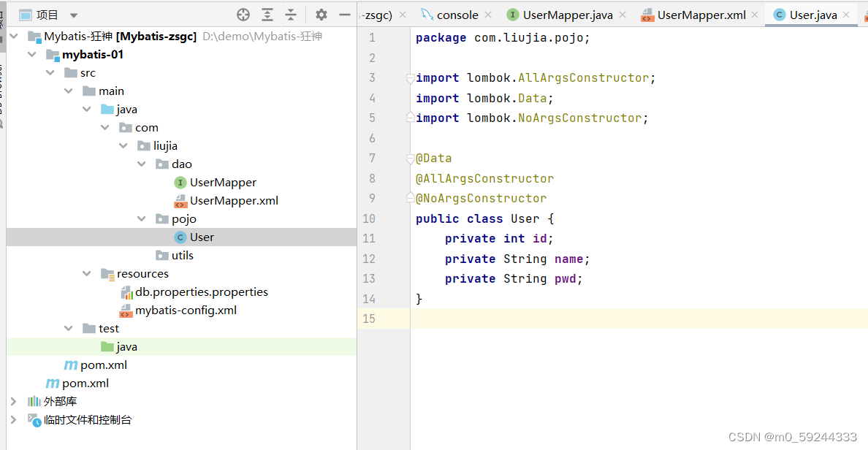
Task: Collapse the resources folder chevron
Action: tap(87, 274)
